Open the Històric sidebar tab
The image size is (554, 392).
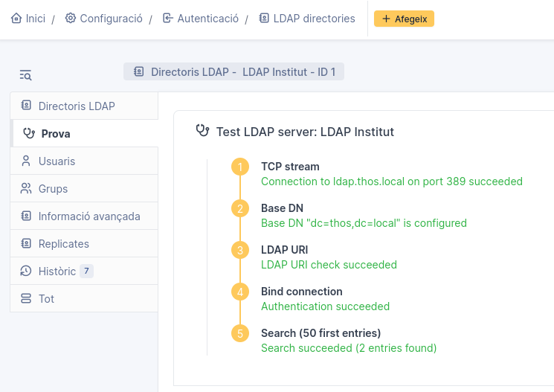(84, 271)
